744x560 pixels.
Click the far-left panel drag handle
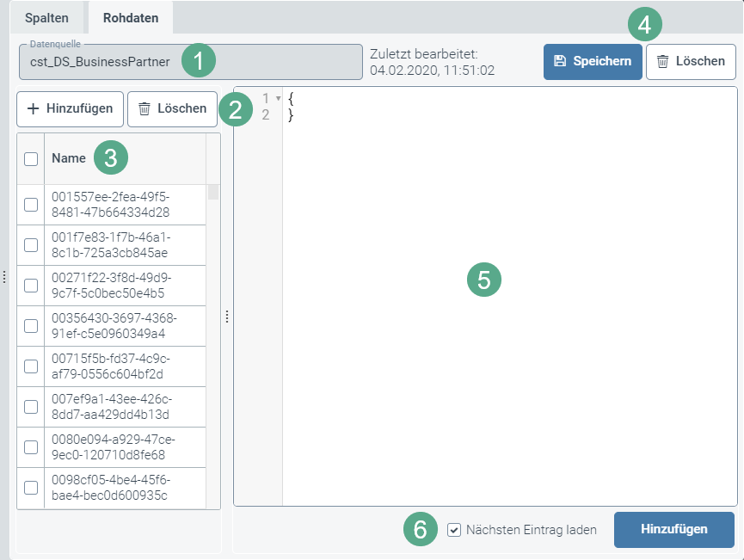(3, 276)
